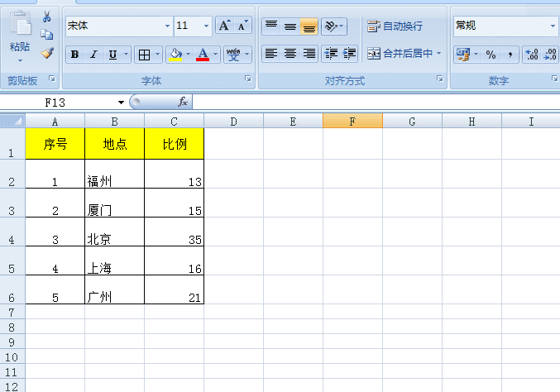Viewport: 560px width, 392px height.
Task: Toggle the highlighted bottom align button
Action: 309,26
